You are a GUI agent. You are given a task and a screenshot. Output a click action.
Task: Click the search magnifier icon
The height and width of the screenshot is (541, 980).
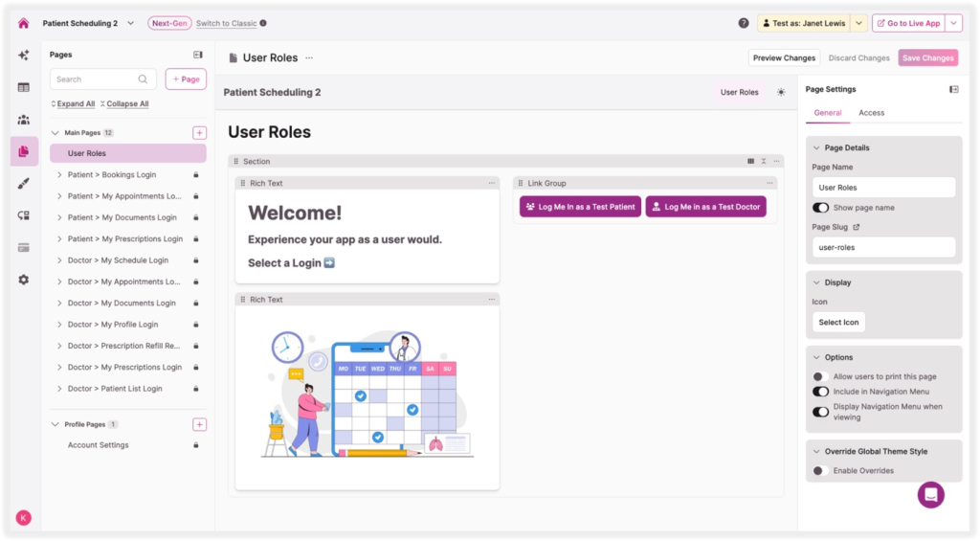pos(143,79)
